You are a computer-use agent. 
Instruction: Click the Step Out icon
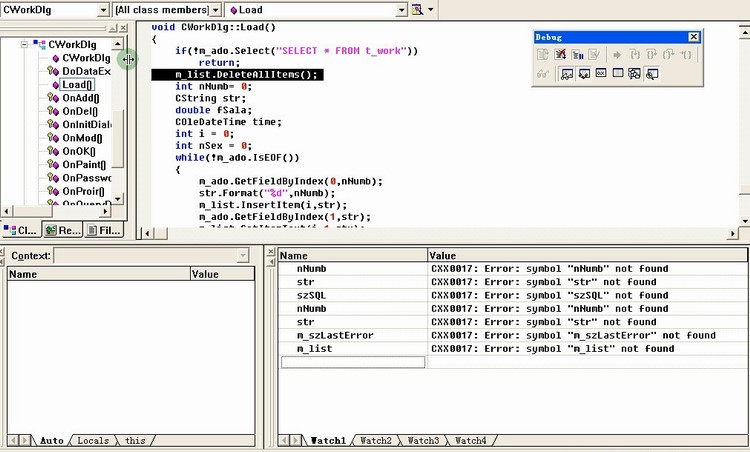[x=669, y=55]
